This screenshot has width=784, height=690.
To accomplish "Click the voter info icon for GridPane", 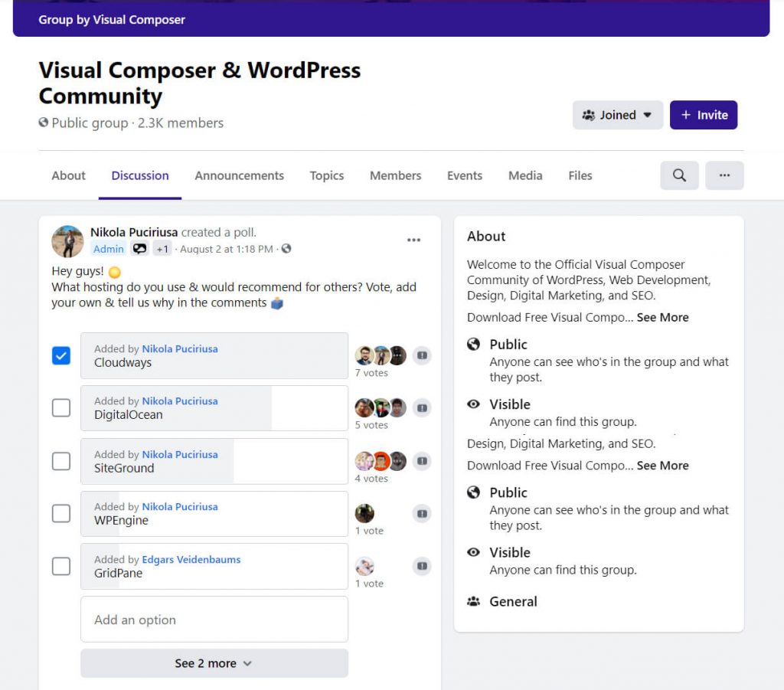I will pos(422,566).
